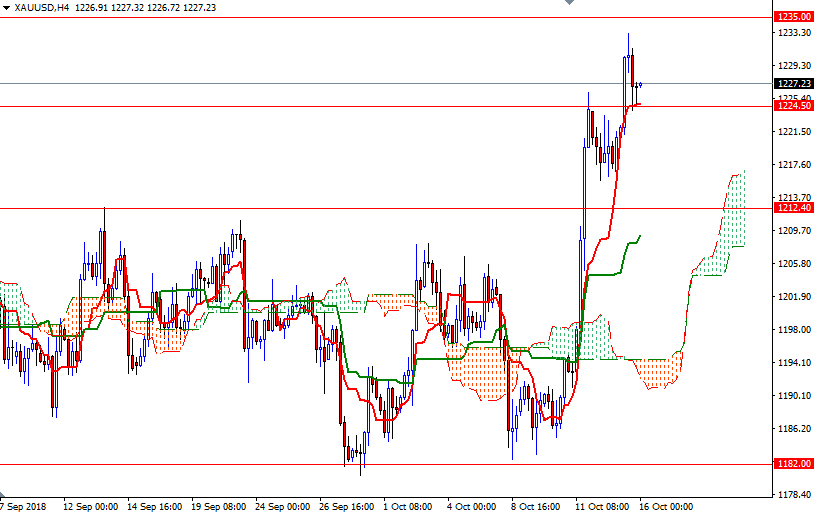Click the 1178.40 price scale value
814x514 pixels.
[793, 494]
